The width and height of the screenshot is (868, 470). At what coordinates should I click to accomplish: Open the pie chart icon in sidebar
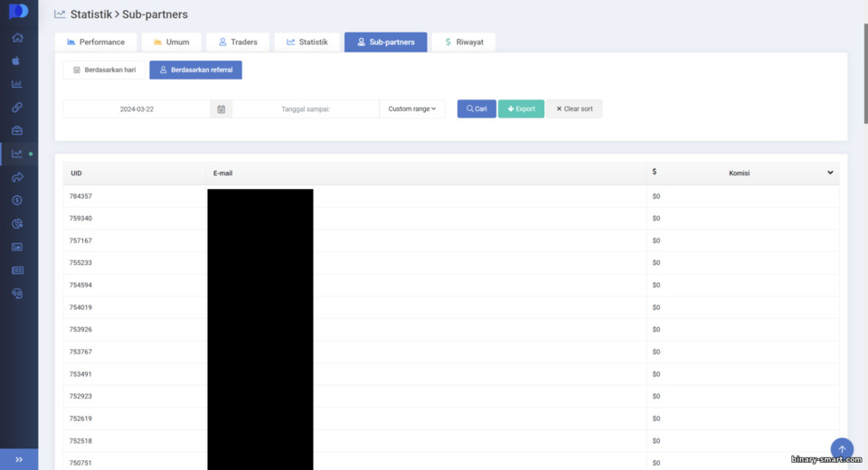coord(17,223)
